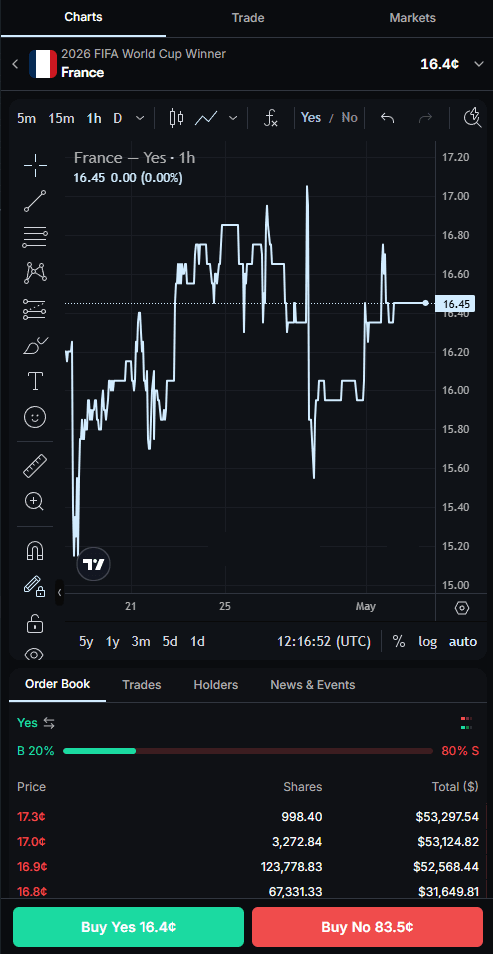Select the Text annotation tool
The width and height of the screenshot is (493, 954).
[x=35, y=381]
